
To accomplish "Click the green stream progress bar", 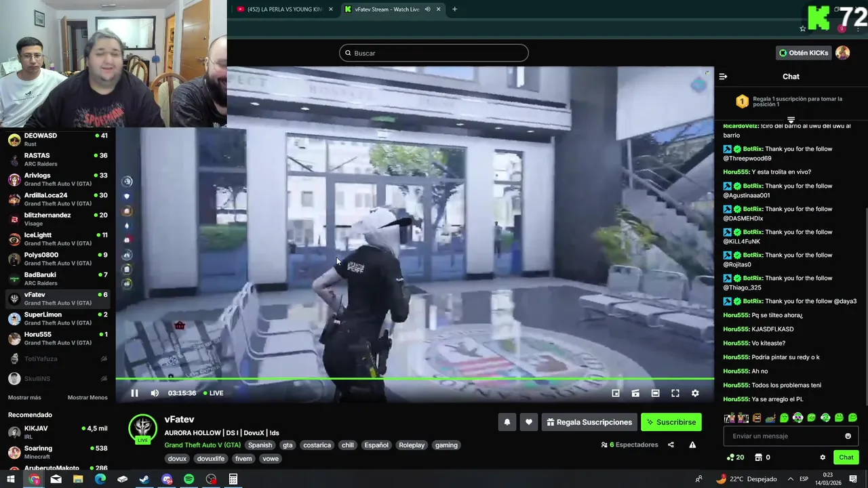I will click(414, 379).
